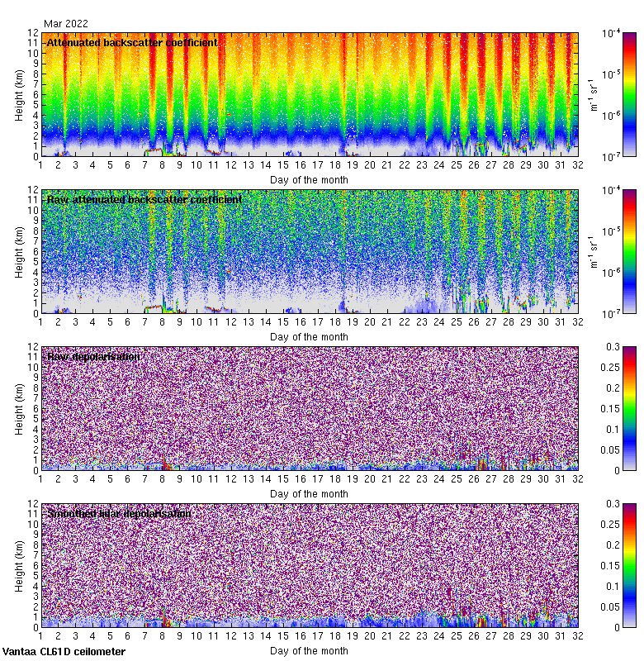The image size is (644, 661).
Task: Click the raw attenuated backscatter colorbar
Action: [x=606, y=251]
